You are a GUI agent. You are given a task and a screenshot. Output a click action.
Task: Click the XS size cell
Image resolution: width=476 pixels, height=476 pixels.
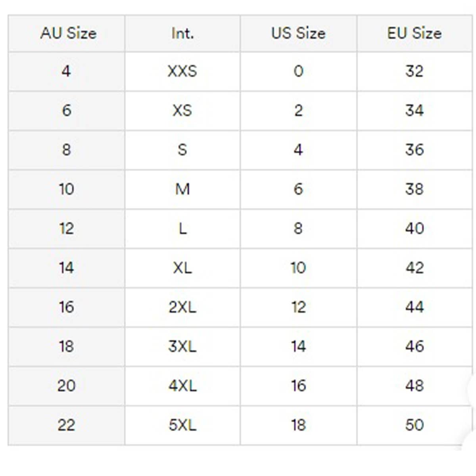[x=182, y=110]
